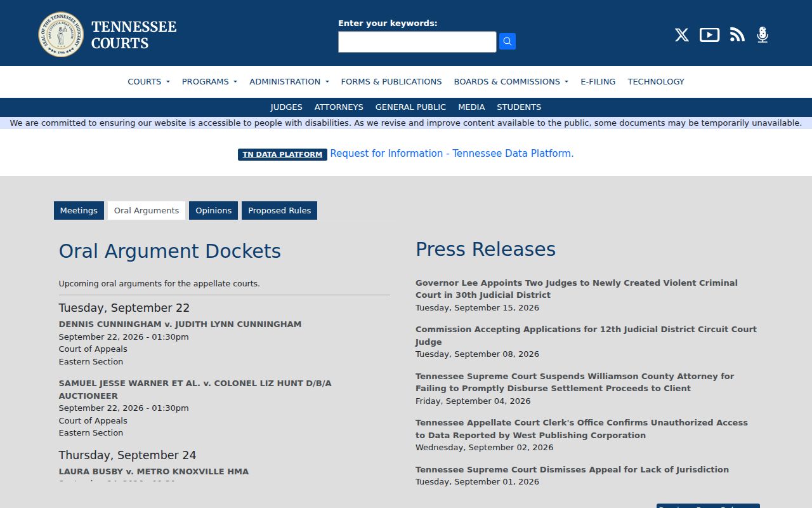The image size is (812, 508).
Task: Click the Tennessee Judiciary seal logo
Action: 61,34
